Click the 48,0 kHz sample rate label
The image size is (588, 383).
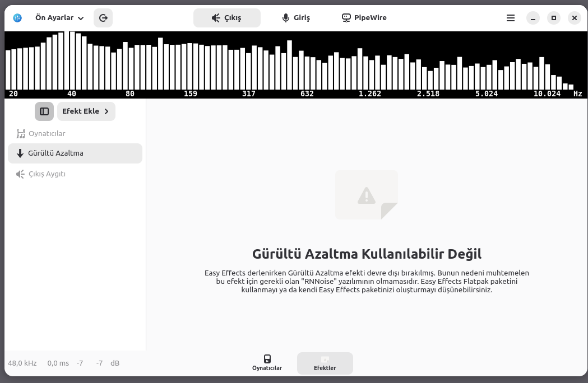pyautogui.click(x=22, y=363)
